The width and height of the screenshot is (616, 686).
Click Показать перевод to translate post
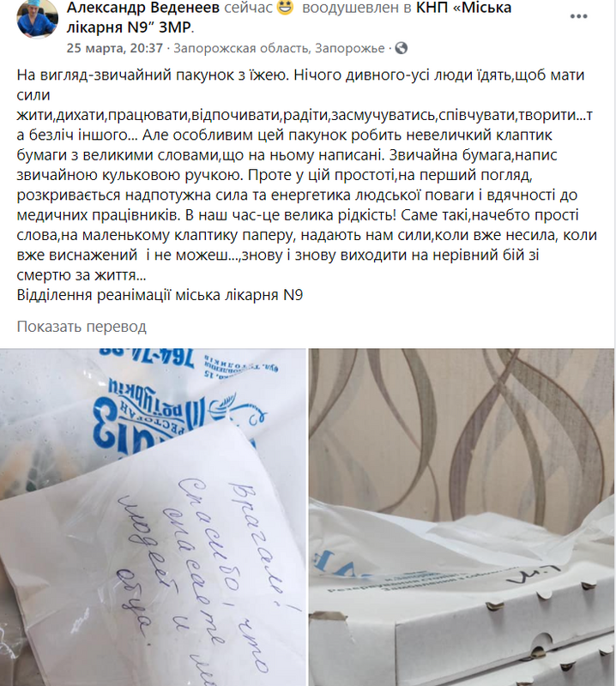tap(82, 327)
